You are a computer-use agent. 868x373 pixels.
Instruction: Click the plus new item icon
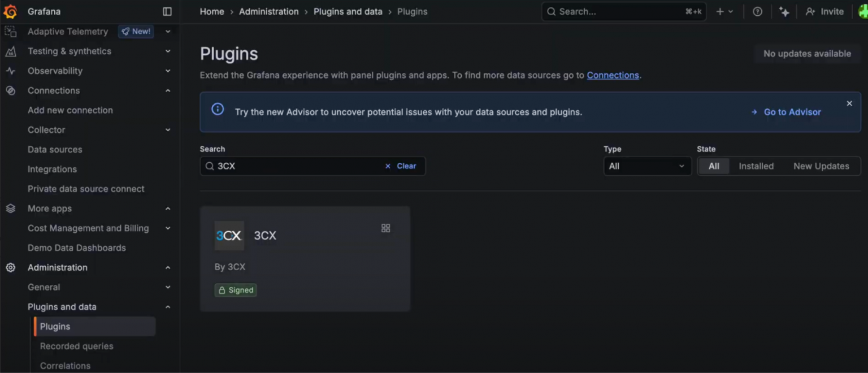720,11
